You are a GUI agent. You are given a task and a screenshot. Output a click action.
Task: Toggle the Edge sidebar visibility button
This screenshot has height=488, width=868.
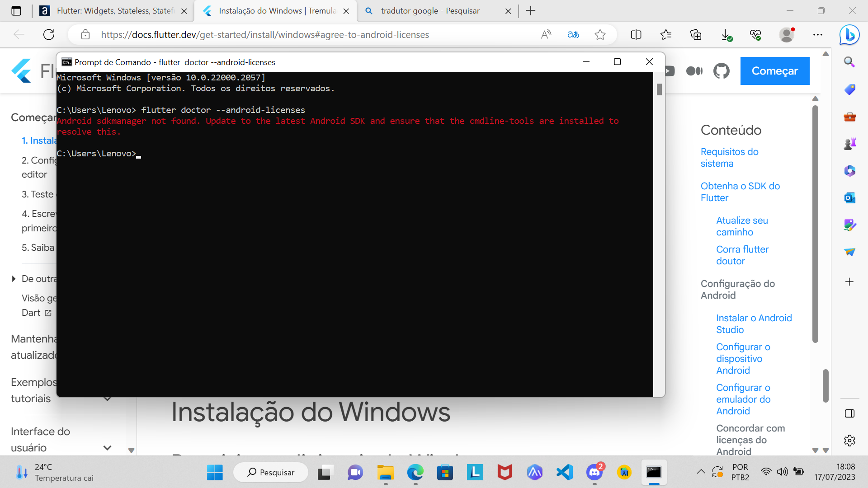point(849,413)
